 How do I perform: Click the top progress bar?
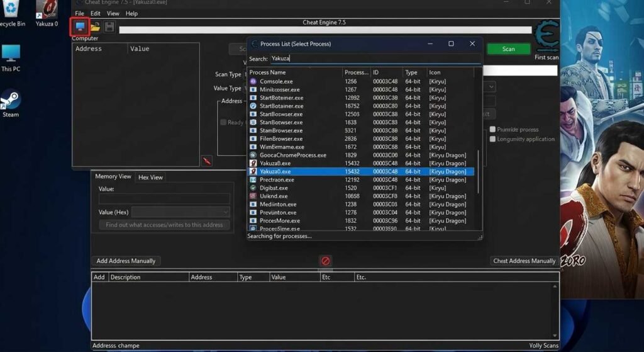click(x=325, y=30)
